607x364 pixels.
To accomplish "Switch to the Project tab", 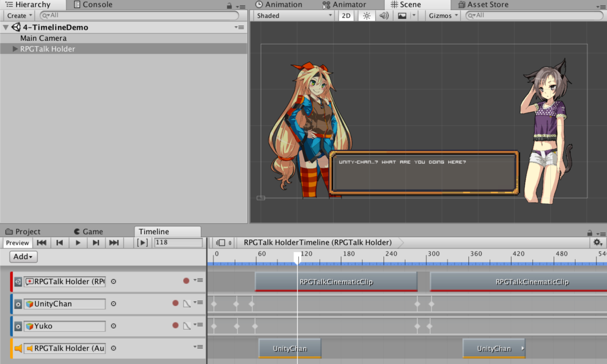I will (x=23, y=232).
